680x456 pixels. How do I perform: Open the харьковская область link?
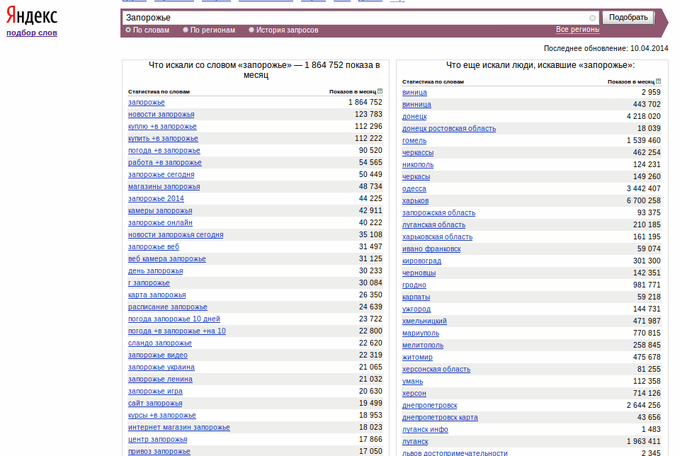[x=437, y=237]
